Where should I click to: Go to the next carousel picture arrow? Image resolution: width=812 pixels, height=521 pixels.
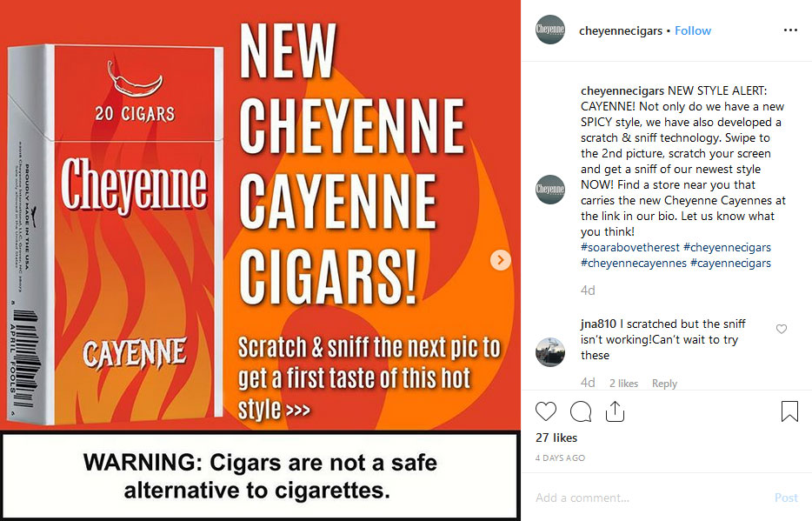point(500,259)
